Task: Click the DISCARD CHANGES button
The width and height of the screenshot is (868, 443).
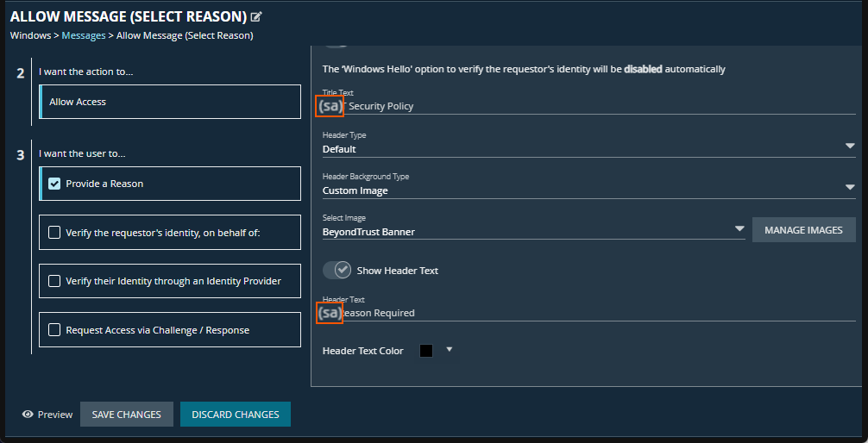Action: (236, 415)
